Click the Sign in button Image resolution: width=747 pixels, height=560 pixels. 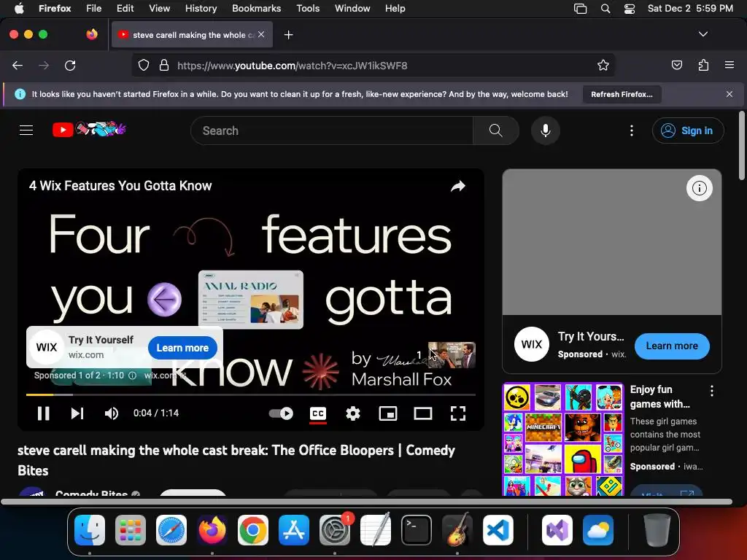click(x=688, y=131)
